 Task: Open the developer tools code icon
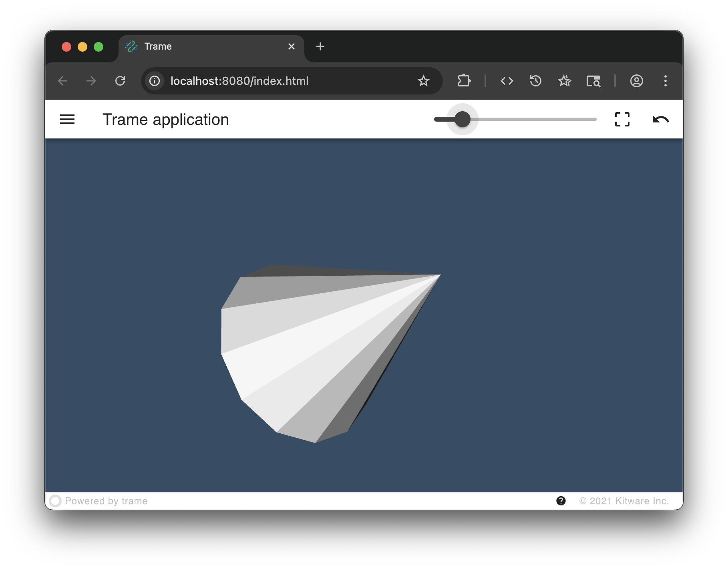507,81
